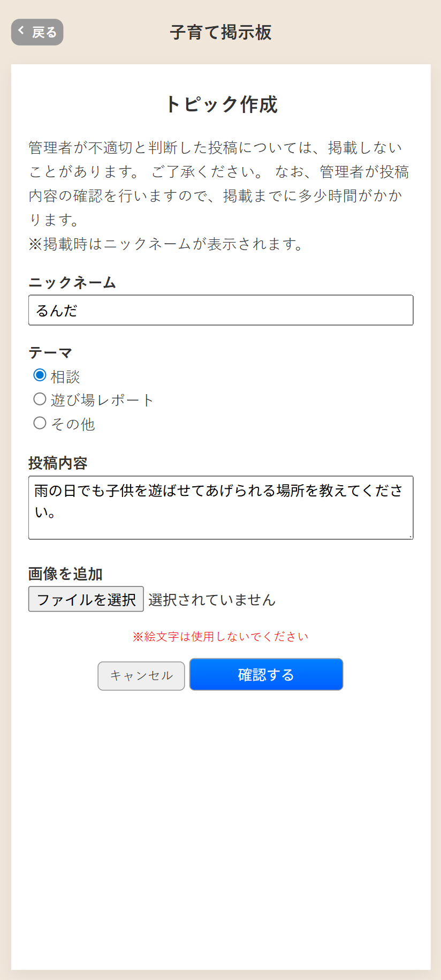
Task: Click the back chevron arrow icon
Action: (21, 31)
